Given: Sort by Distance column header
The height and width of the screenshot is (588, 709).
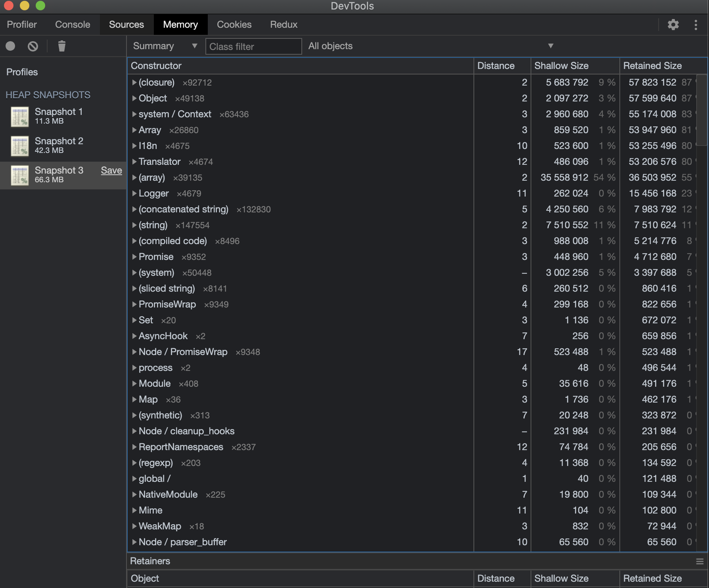Looking at the screenshot, I should click(502, 66).
